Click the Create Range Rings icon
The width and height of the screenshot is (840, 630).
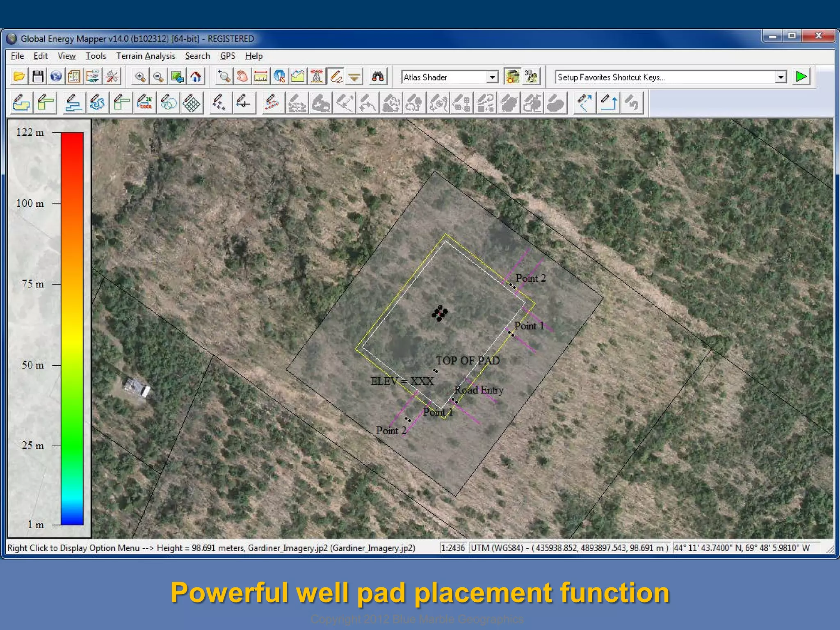(x=169, y=103)
